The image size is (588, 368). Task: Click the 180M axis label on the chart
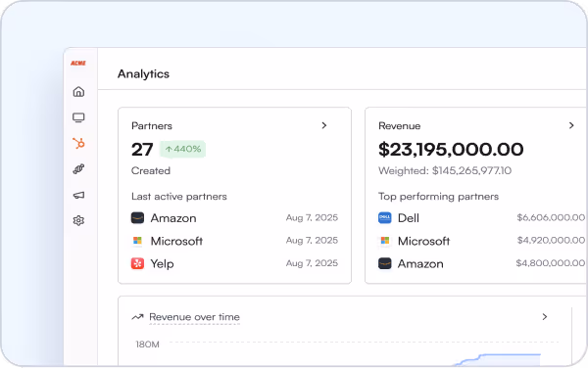click(x=147, y=345)
